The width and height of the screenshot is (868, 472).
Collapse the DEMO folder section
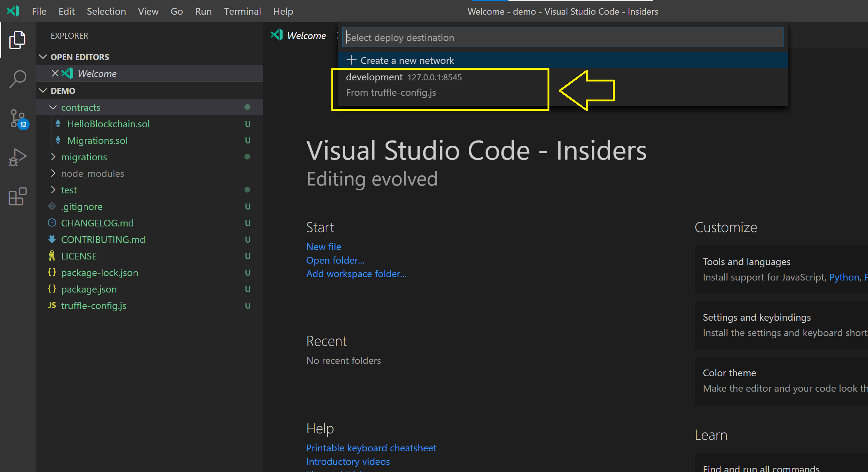click(x=43, y=90)
